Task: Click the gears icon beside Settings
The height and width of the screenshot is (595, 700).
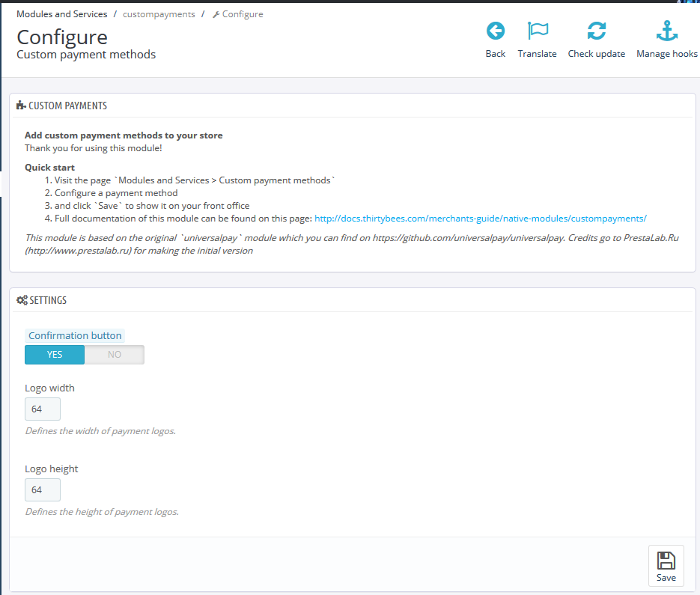Action: [x=22, y=300]
